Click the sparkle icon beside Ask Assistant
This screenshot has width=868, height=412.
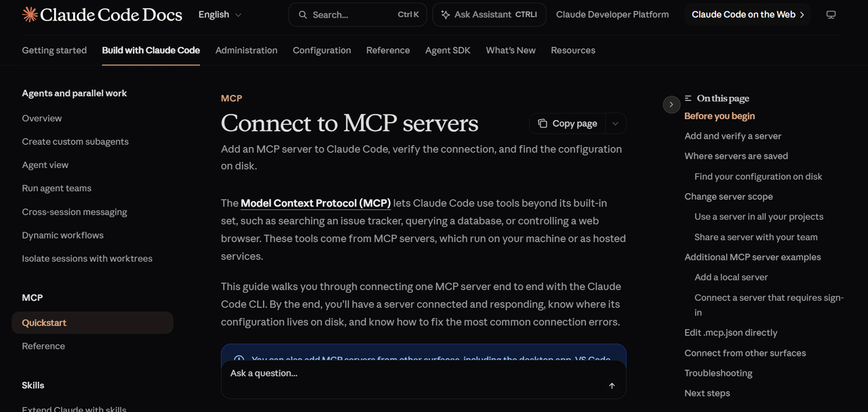(446, 14)
